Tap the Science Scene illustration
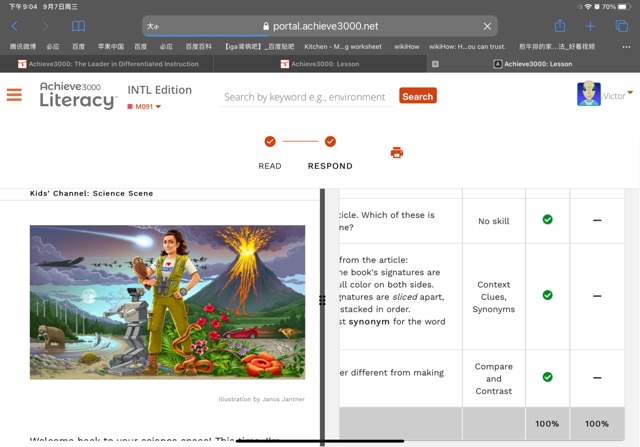Image resolution: width=640 pixels, height=447 pixels. (167, 302)
